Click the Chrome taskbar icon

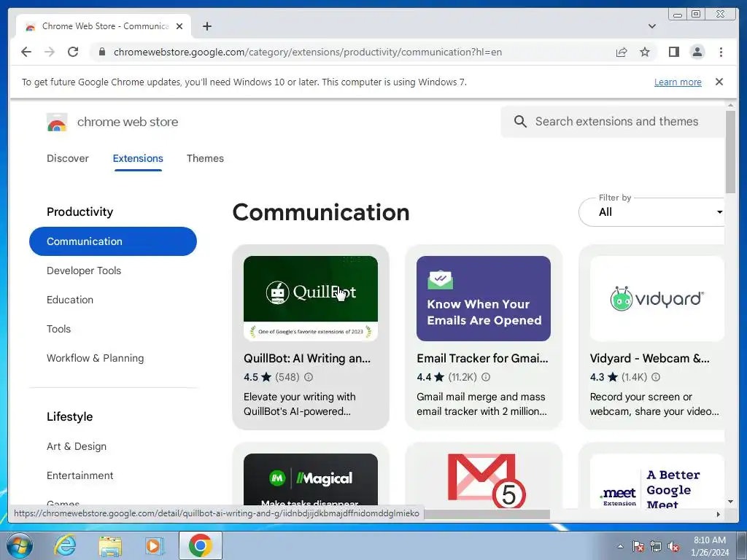click(200, 545)
